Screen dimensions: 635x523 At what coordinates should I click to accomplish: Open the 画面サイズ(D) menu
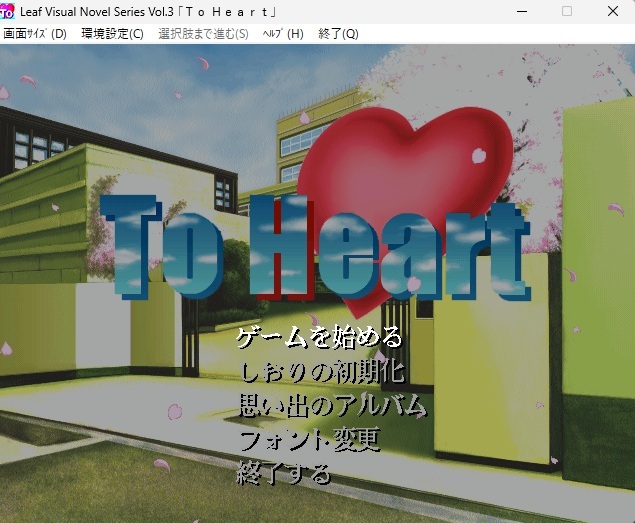click(x=35, y=34)
